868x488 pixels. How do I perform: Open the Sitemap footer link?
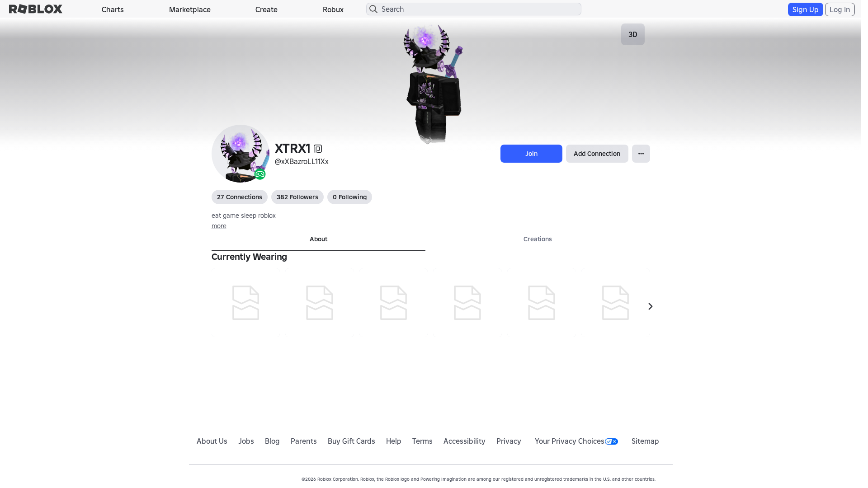(645, 441)
